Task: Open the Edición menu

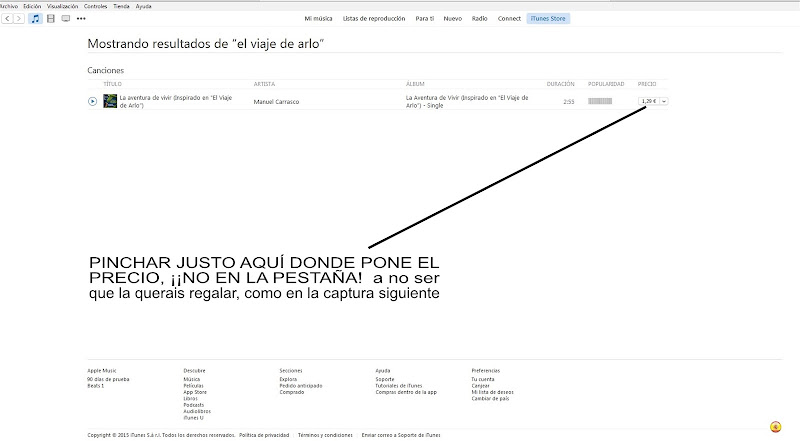Action: (32, 7)
